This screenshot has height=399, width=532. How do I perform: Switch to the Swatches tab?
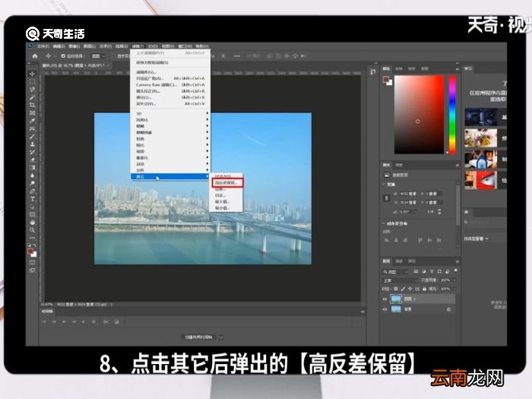point(399,69)
